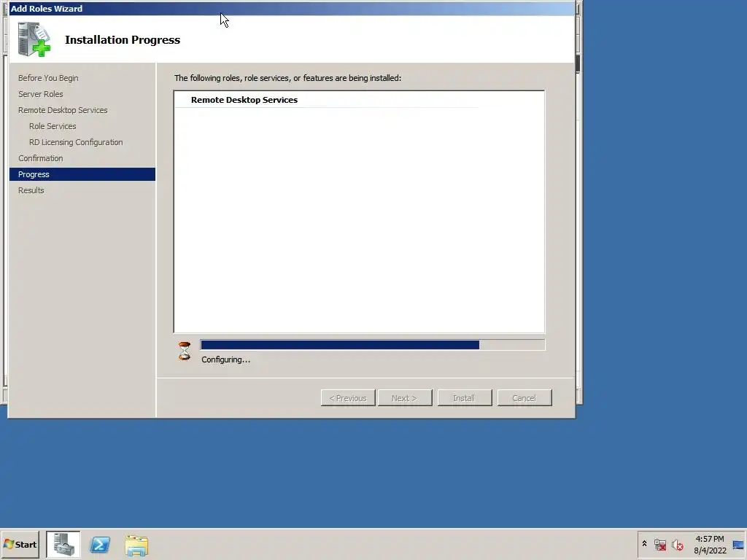Click the Installation Progress heading
This screenshot has height=560, width=747.
tap(123, 40)
